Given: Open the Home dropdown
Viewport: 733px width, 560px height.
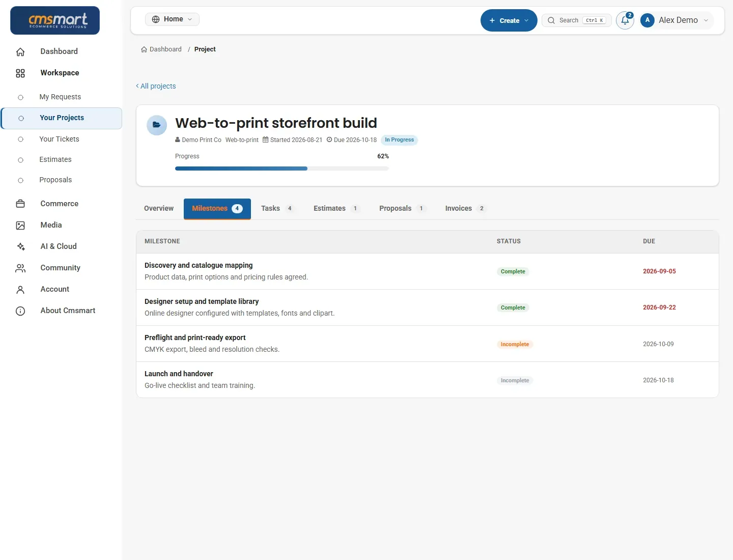Looking at the screenshot, I should click(x=173, y=19).
